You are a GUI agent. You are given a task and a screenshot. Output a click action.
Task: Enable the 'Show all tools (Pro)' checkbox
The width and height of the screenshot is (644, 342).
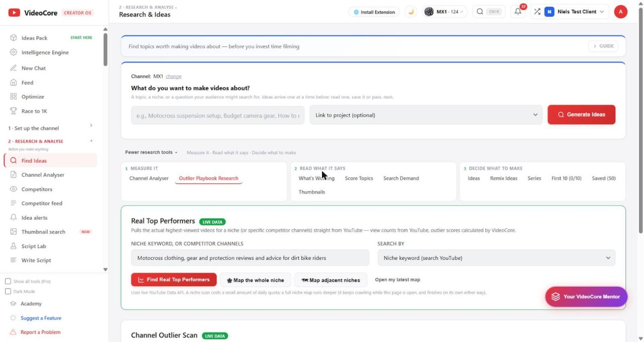coord(8,281)
